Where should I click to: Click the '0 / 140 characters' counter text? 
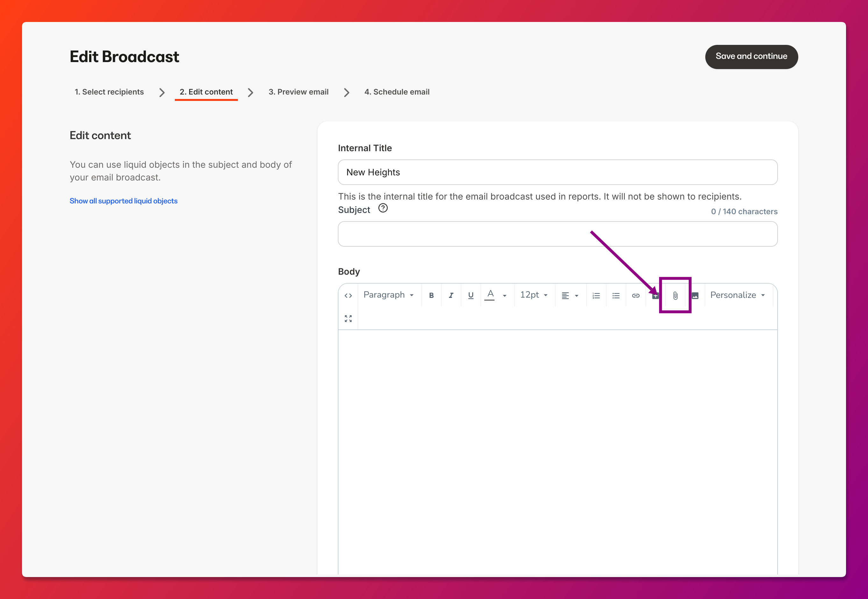[744, 211]
